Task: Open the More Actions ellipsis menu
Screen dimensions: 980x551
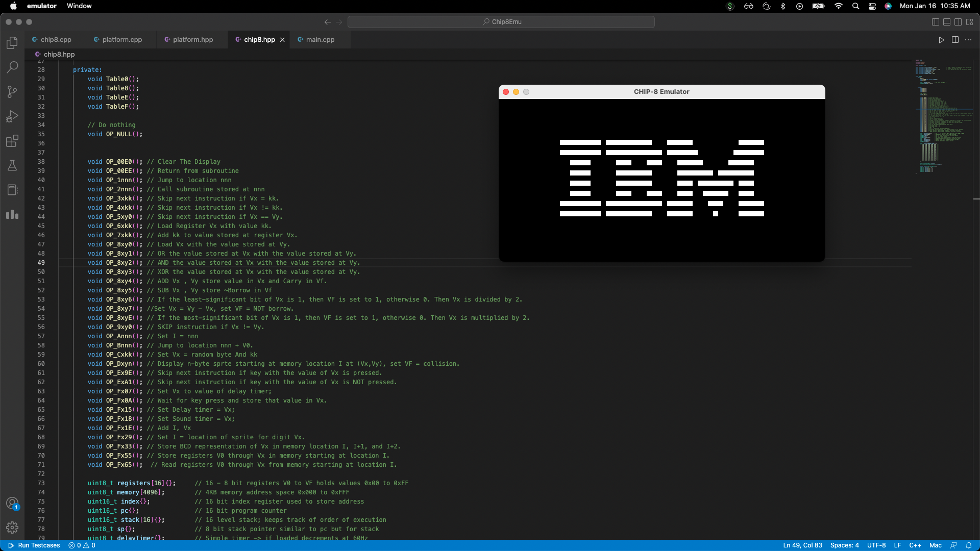Action: [968, 40]
